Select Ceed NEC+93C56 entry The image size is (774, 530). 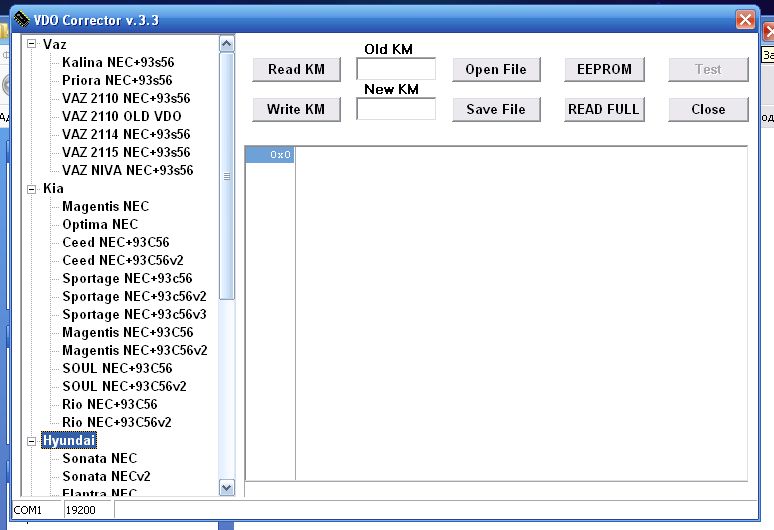click(116, 242)
